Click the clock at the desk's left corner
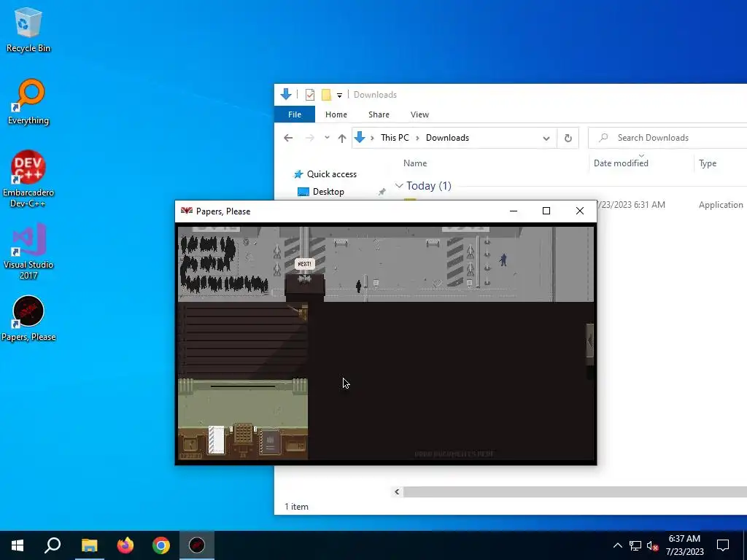Image resolution: width=747 pixels, height=560 pixels. tap(190, 446)
